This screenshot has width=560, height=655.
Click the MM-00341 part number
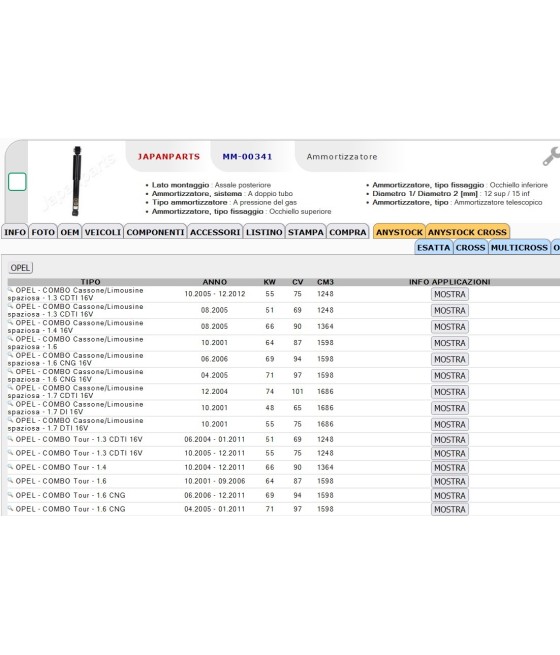247,157
